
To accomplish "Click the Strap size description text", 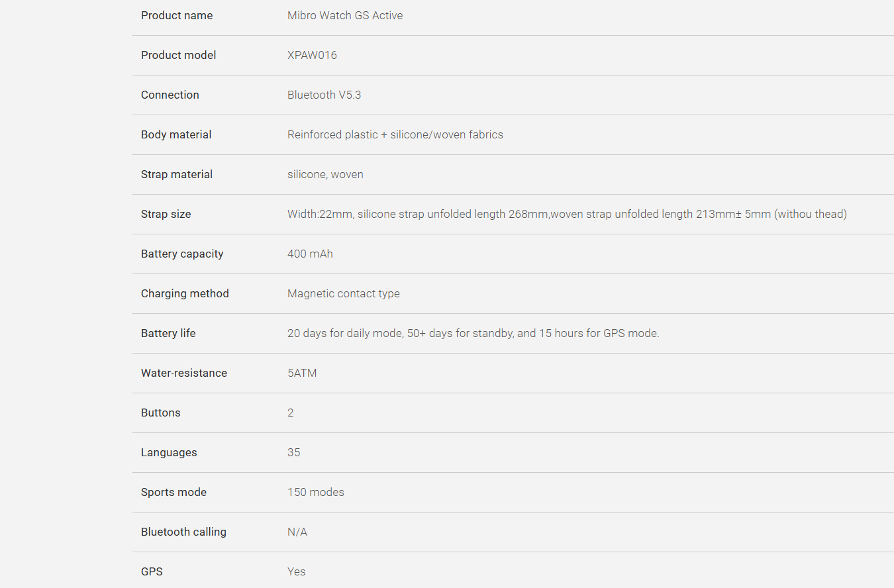I will [567, 214].
